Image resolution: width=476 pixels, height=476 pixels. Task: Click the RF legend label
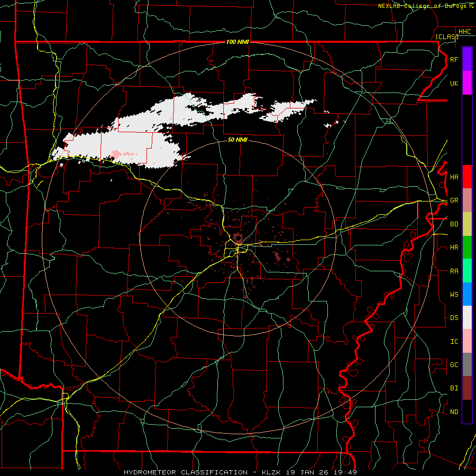454,59
